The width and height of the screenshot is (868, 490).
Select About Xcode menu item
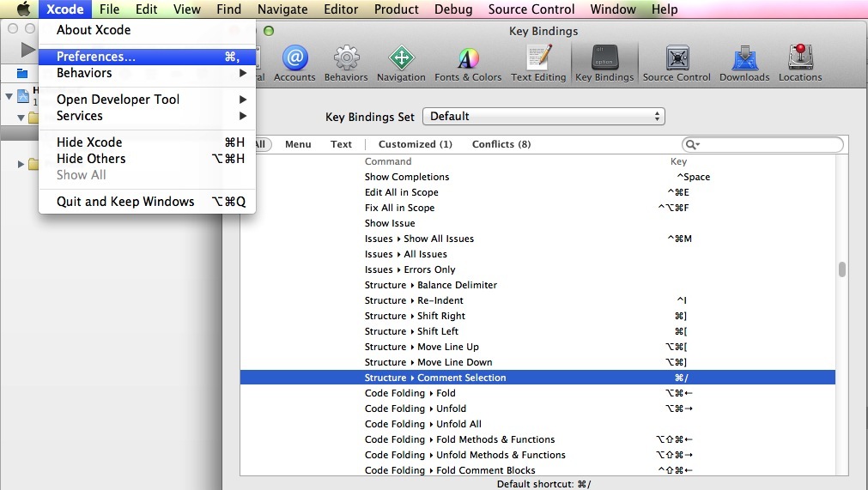click(x=148, y=30)
